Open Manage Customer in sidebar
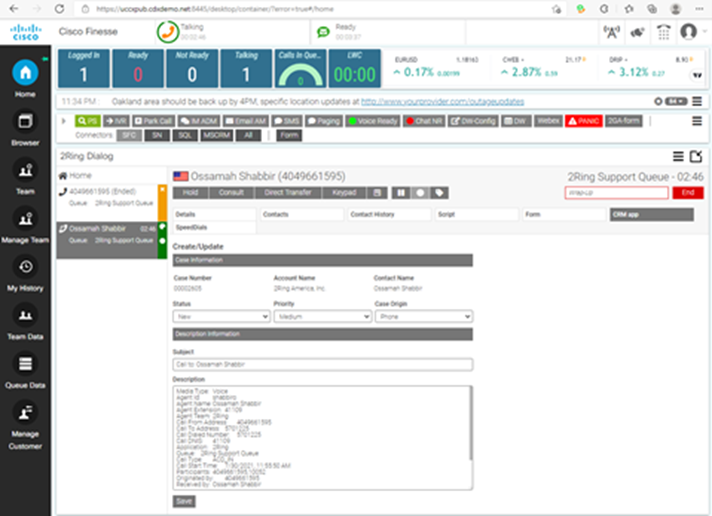Image resolution: width=712 pixels, height=516 pixels. (x=25, y=413)
